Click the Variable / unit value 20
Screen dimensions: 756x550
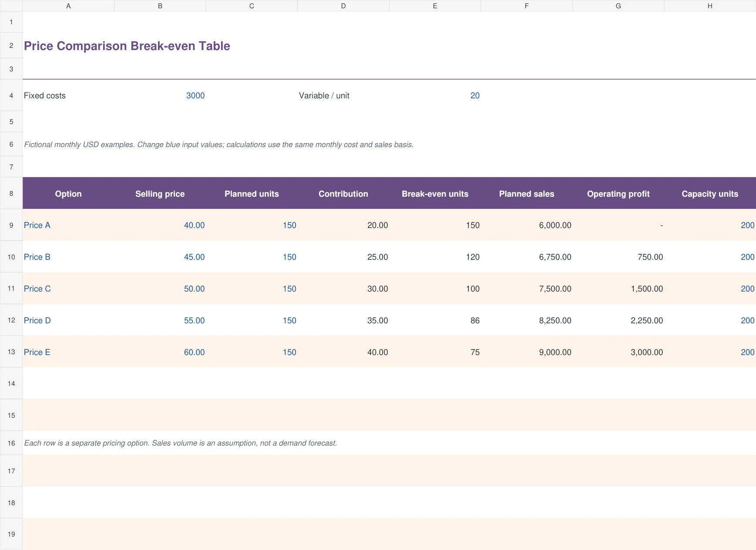(x=475, y=96)
